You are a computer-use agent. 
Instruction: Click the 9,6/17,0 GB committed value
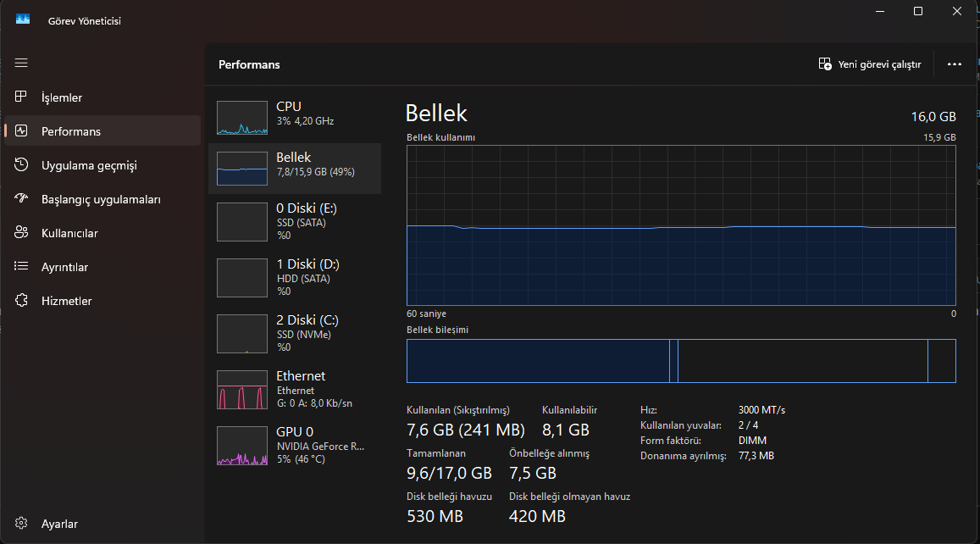pyautogui.click(x=450, y=474)
